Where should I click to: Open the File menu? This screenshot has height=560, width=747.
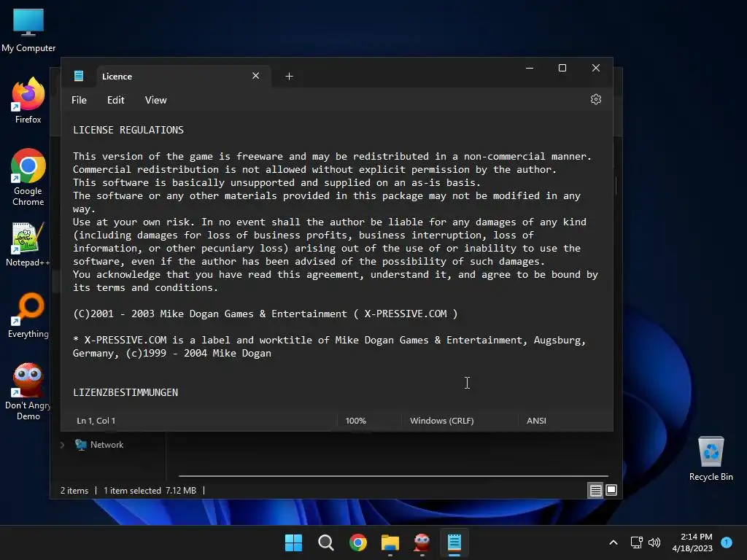pyautogui.click(x=79, y=100)
